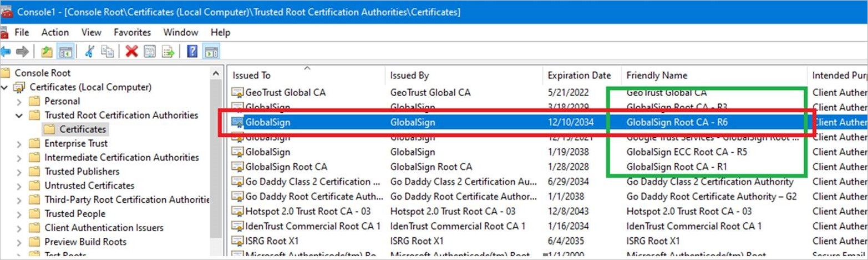Go back using the blue Back arrow
Image resolution: width=868 pixels, height=260 pixels.
tap(6, 52)
